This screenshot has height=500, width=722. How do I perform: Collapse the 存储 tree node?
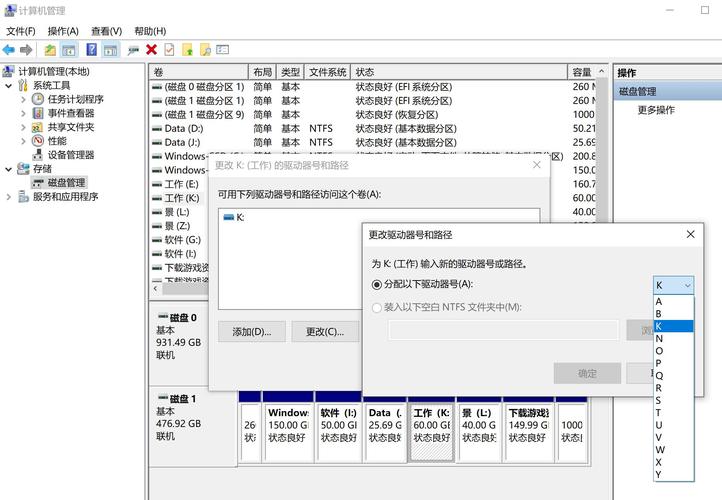[8, 169]
